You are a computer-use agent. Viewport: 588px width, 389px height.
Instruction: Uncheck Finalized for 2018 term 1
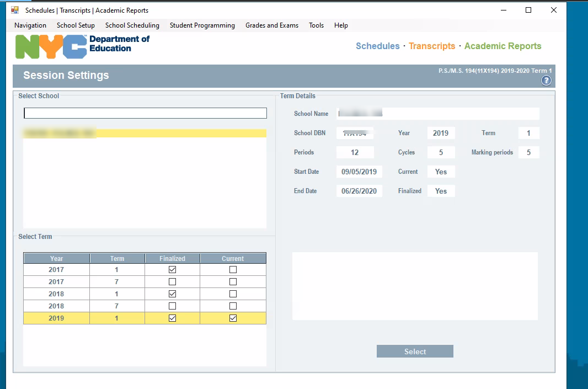[x=172, y=294]
